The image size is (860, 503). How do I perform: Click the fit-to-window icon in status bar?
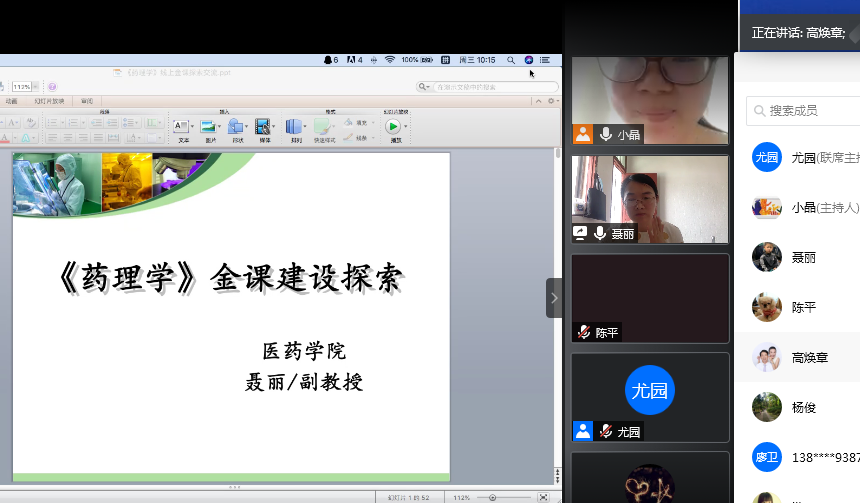(543, 497)
